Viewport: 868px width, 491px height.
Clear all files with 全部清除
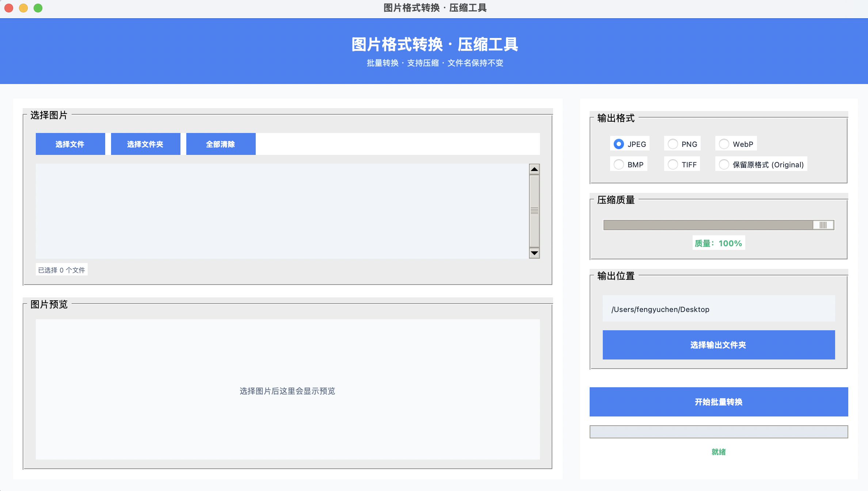click(221, 144)
